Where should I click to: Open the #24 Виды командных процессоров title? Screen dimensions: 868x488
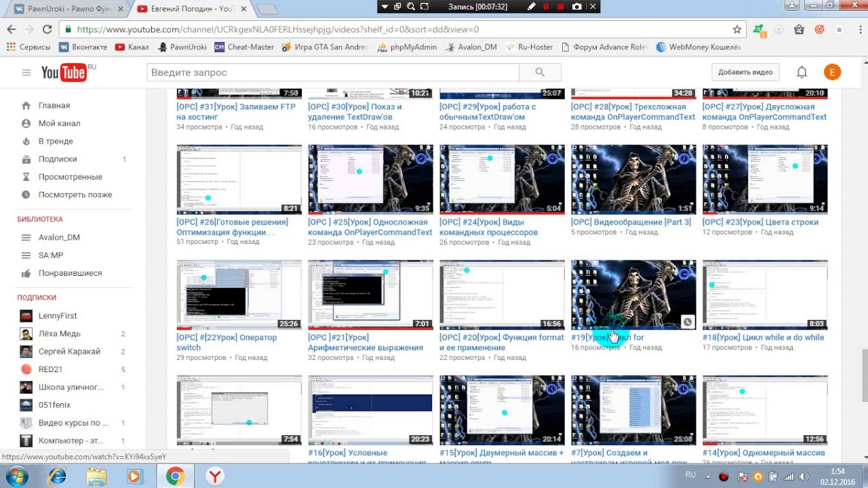click(x=488, y=227)
